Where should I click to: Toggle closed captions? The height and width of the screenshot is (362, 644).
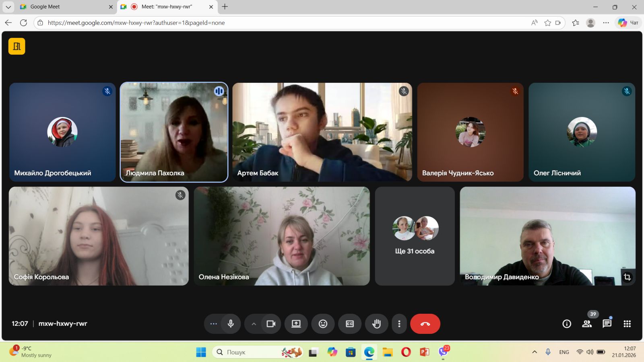coord(350,324)
